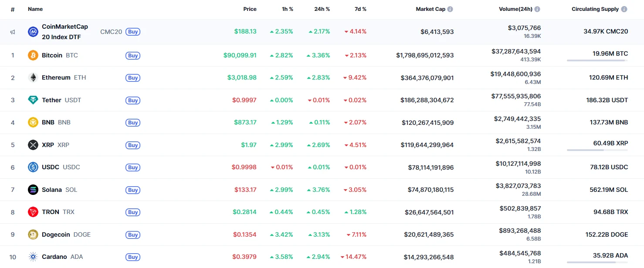Sort by the 7d % column header
This screenshot has width=644, height=268.
coord(359,9)
